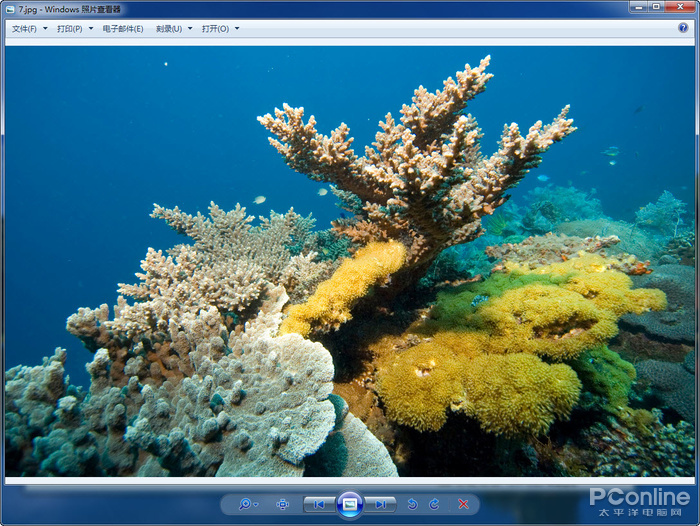The image size is (700, 526).
Task: Click the 电子邮件(E) button
Action: [123, 29]
